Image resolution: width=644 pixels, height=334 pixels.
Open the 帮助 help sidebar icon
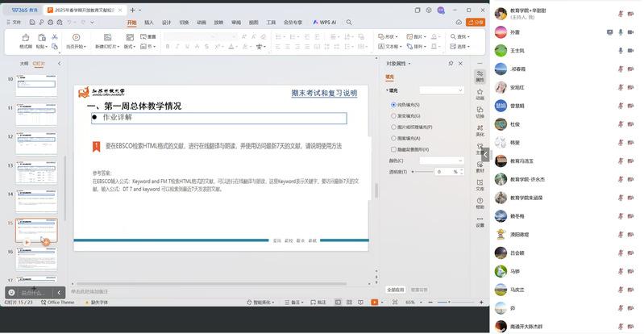(480, 202)
